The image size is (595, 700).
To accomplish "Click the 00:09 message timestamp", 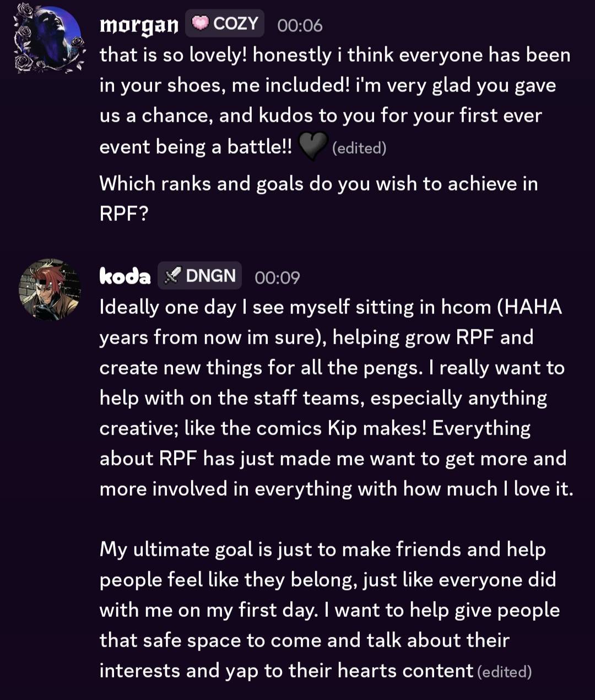I will click(x=277, y=277).
